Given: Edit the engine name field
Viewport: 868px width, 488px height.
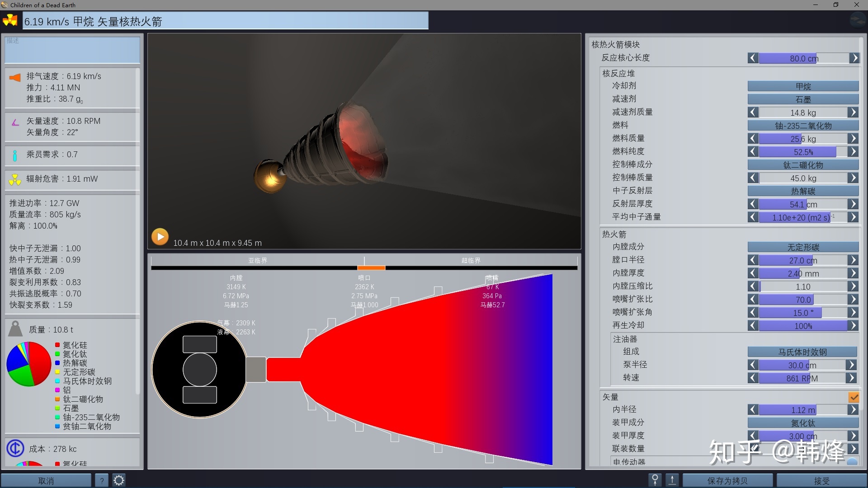Looking at the screenshot, I should 225,21.
